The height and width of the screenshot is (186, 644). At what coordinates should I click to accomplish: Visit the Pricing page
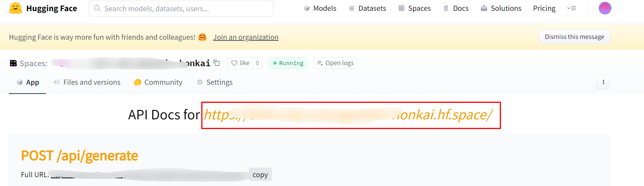[x=544, y=8]
